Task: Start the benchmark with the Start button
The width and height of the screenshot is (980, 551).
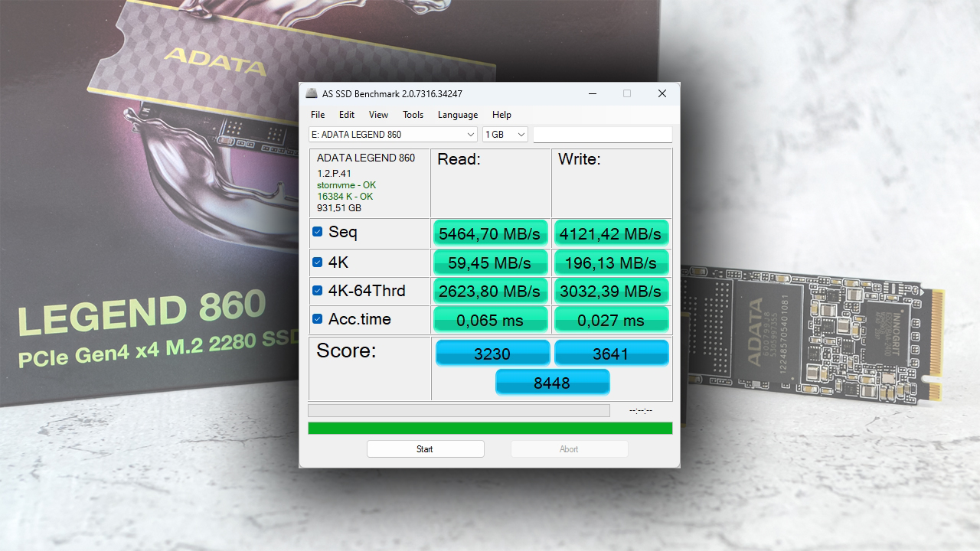Action: [425, 449]
